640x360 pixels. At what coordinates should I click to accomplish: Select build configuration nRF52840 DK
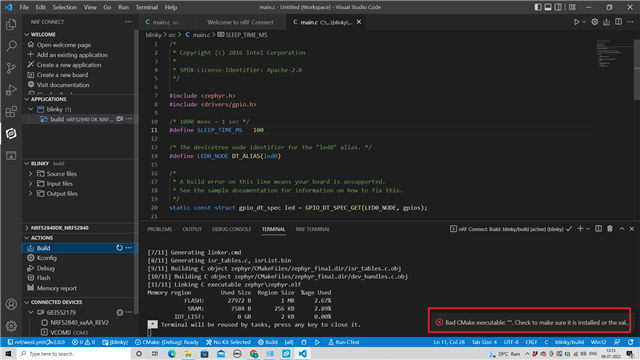pos(80,119)
